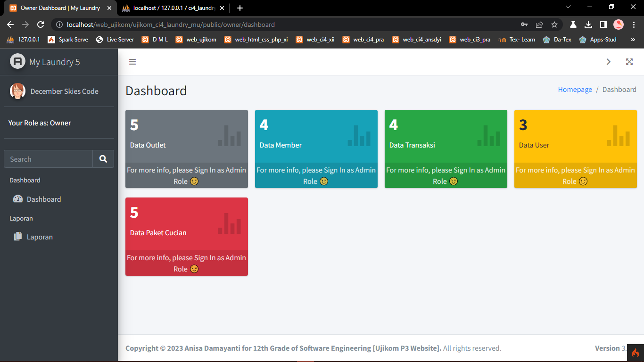Click the sidebar search magnifier icon
Screen dimensions: 644x362
point(103,159)
